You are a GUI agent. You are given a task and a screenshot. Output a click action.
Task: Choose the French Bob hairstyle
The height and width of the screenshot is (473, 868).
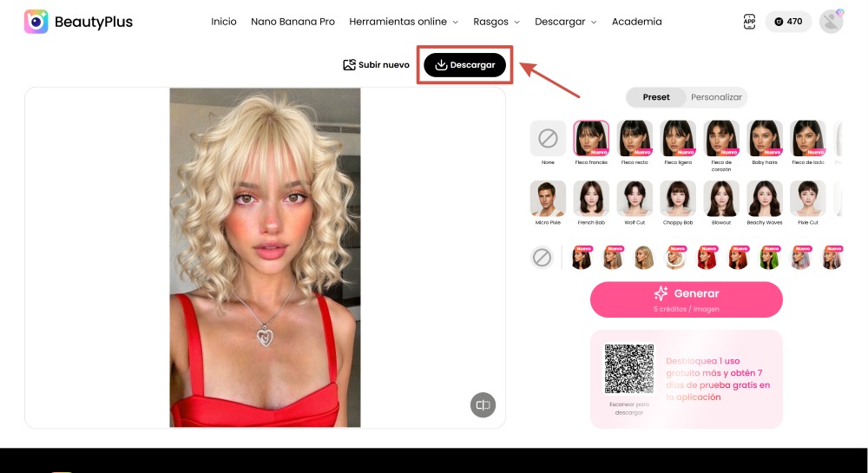click(591, 198)
